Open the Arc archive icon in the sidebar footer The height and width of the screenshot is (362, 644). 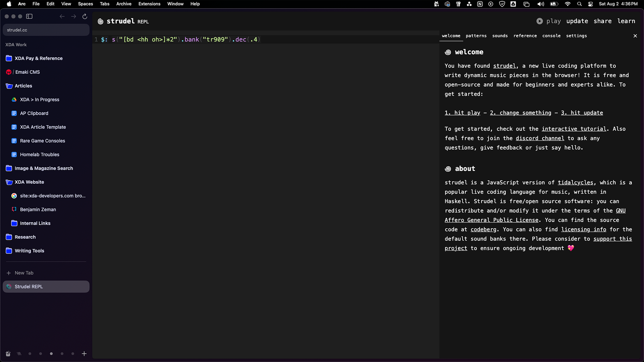pyautogui.click(x=8, y=354)
